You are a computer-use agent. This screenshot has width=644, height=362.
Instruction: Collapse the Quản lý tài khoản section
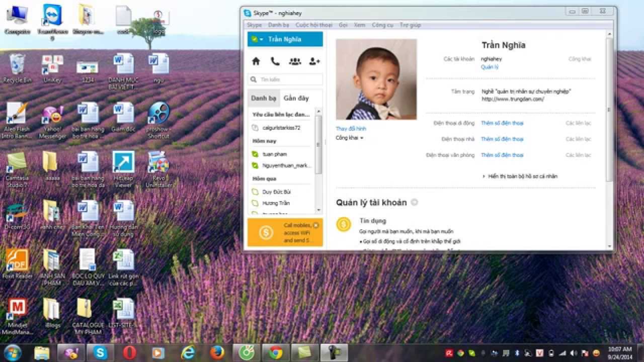(414, 202)
